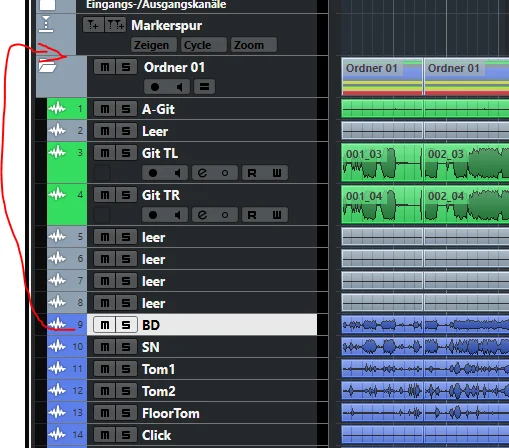Toggle Read automation on Git TR

pos(252,215)
